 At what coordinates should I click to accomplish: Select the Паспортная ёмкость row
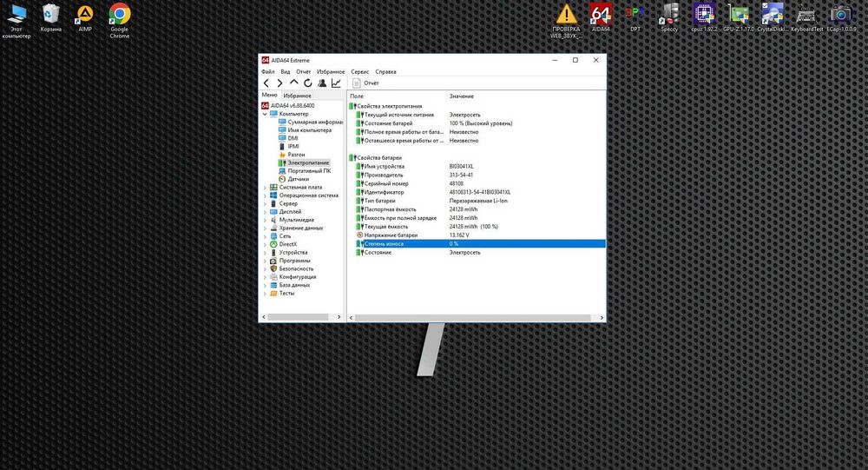point(477,209)
